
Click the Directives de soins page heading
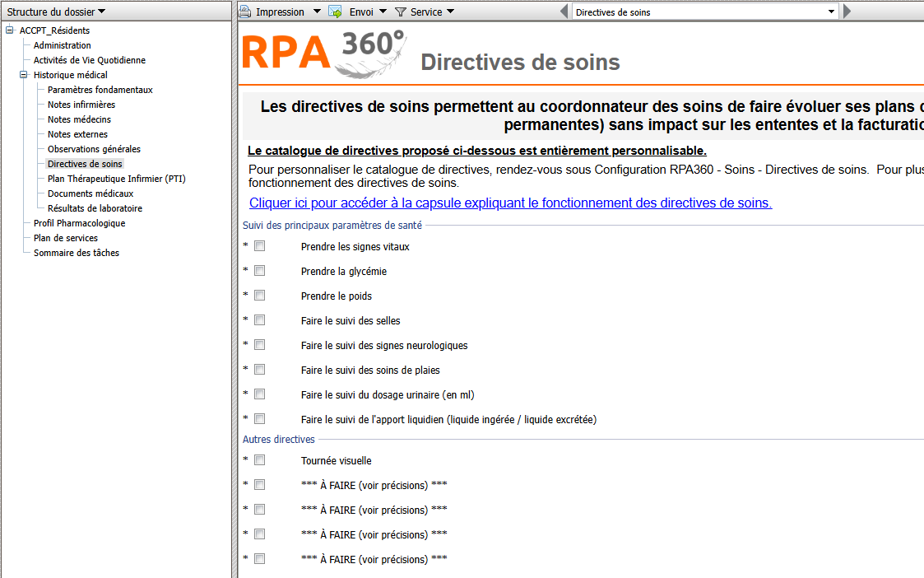click(x=520, y=63)
